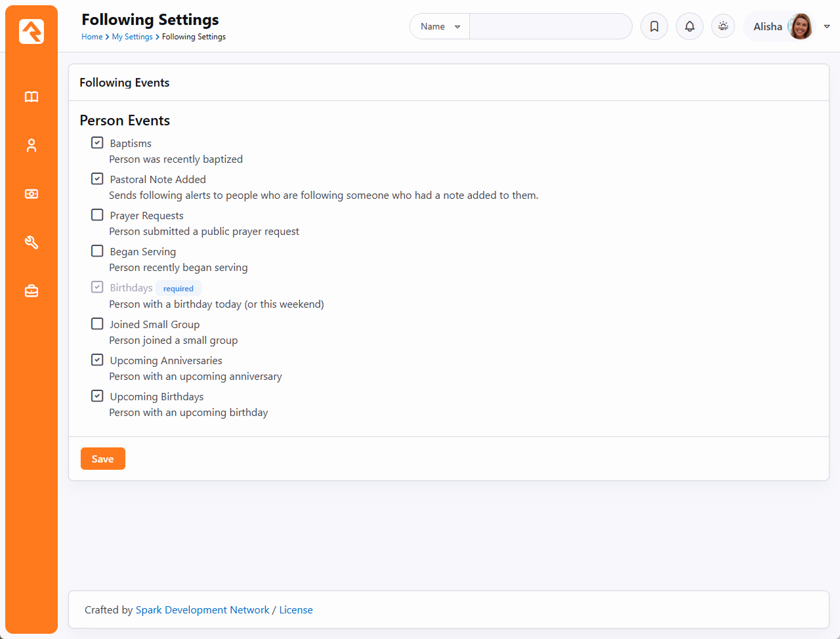The width and height of the screenshot is (840, 639).
Task: Open the wrench tools icon in sidebar
Action: (x=31, y=243)
